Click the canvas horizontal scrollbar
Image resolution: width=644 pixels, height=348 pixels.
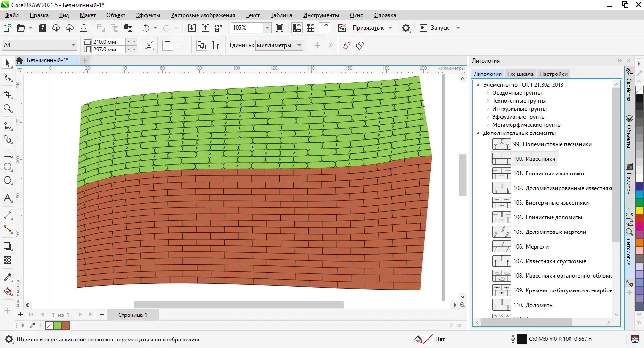click(x=239, y=305)
